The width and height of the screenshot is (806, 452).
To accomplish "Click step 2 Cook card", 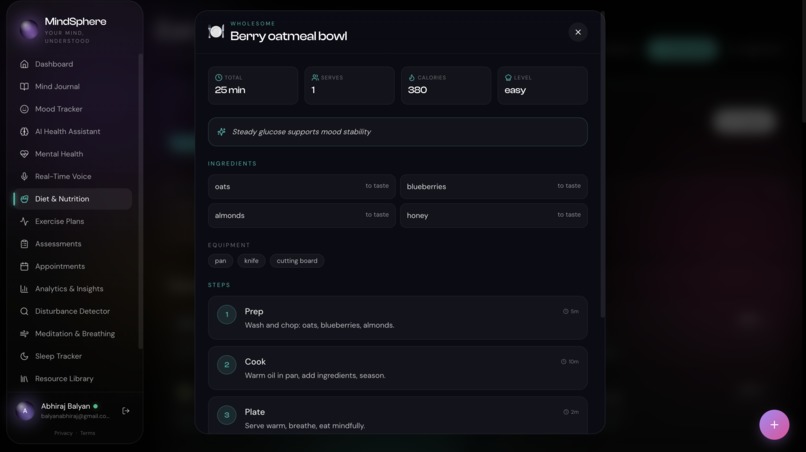I will (x=398, y=368).
